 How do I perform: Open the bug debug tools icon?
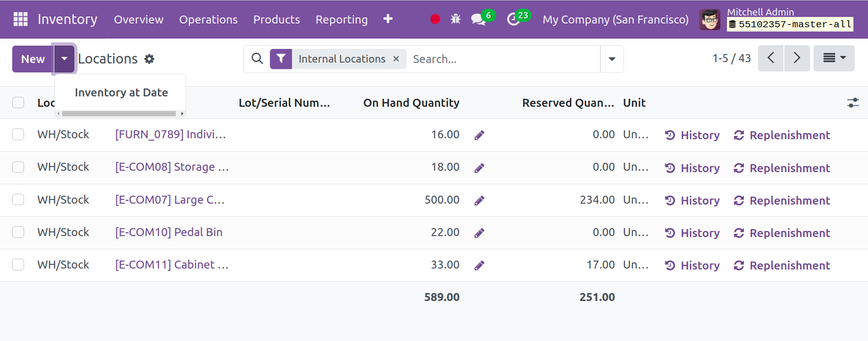pos(455,19)
